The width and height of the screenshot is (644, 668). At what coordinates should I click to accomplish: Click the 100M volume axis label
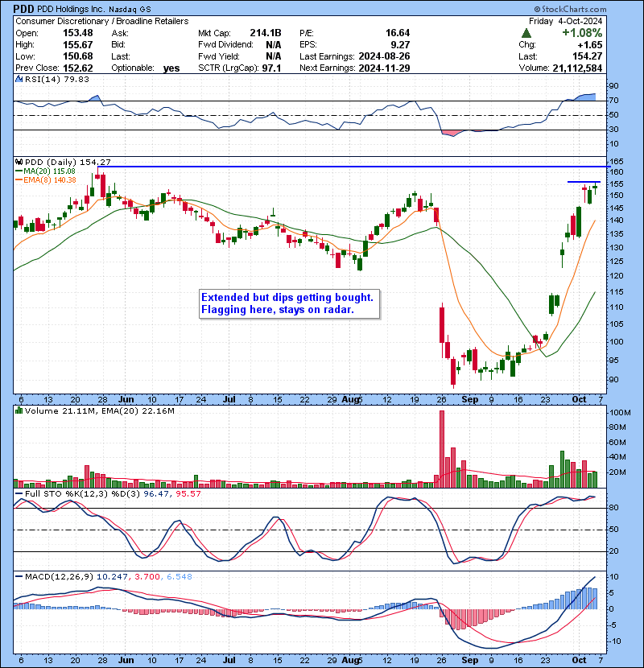[x=620, y=412]
